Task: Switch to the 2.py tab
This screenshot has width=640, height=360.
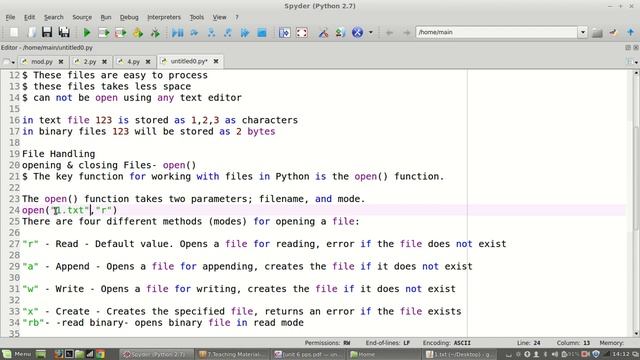Action: (x=90, y=62)
